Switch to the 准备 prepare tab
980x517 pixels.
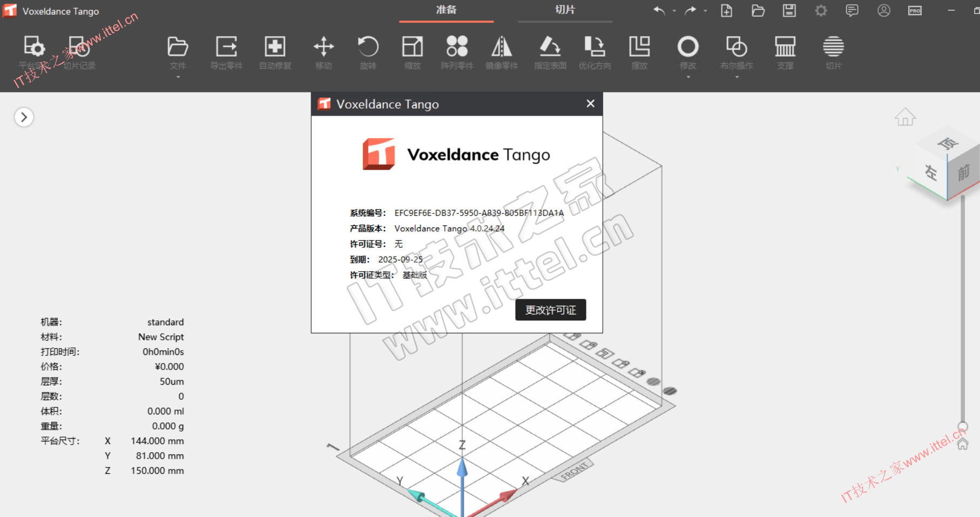pyautogui.click(x=447, y=11)
